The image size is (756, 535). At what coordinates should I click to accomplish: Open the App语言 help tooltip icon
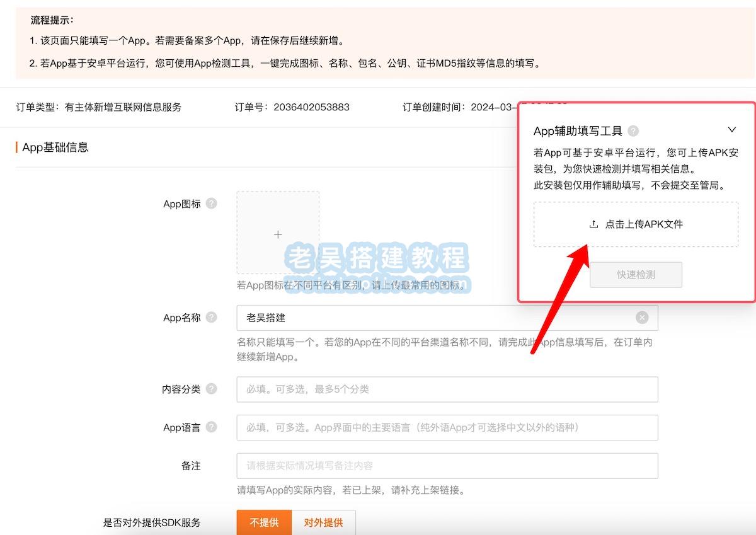click(x=211, y=427)
